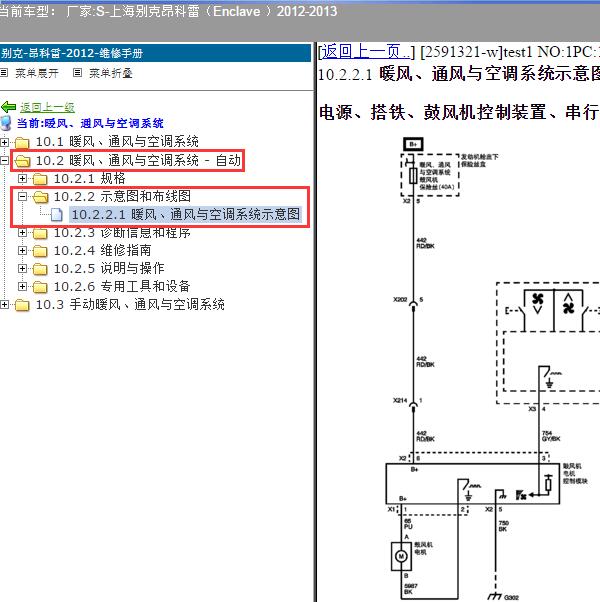Expand the 10.3 手动暖风 node
This screenshot has width=600, height=602.
tap(4, 305)
